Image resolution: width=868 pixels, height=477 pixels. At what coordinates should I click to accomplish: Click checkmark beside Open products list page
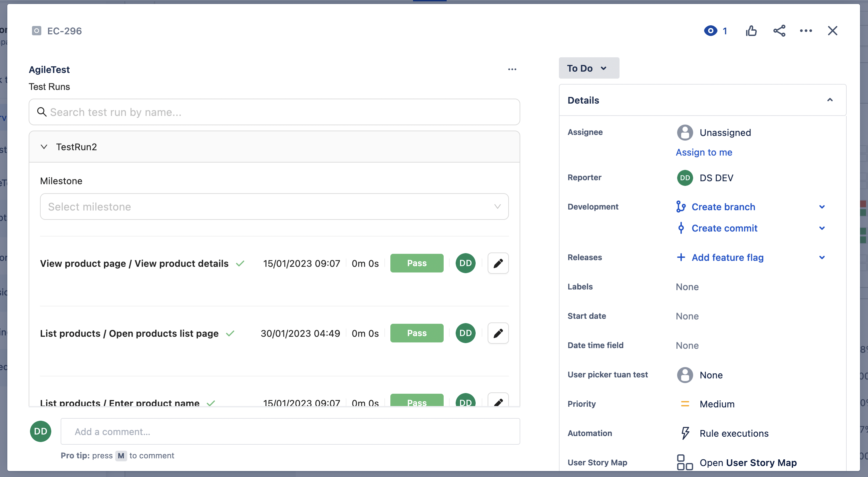(230, 333)
